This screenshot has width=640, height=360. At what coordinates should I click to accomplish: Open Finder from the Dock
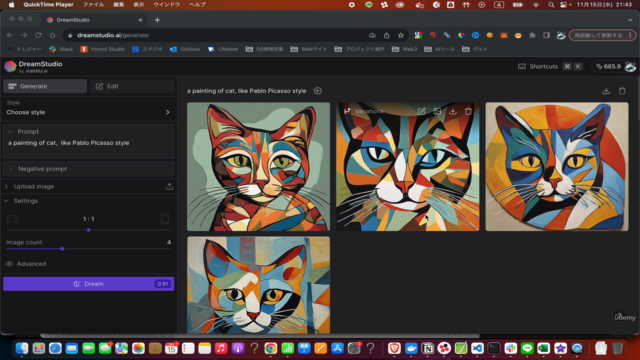point(22,348)
